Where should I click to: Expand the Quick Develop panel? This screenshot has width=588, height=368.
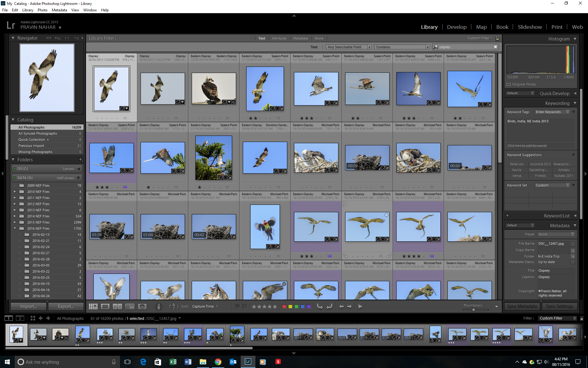pyautogui.click(x=575, y=93)
